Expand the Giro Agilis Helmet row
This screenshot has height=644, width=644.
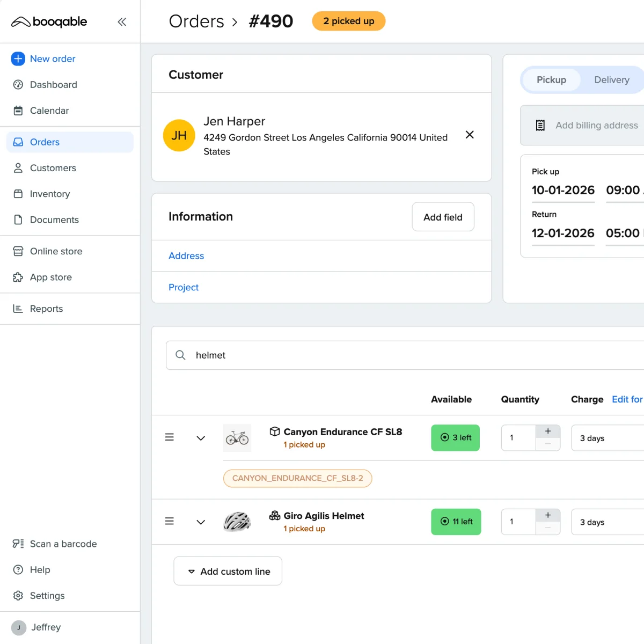[x=200, y=521]
